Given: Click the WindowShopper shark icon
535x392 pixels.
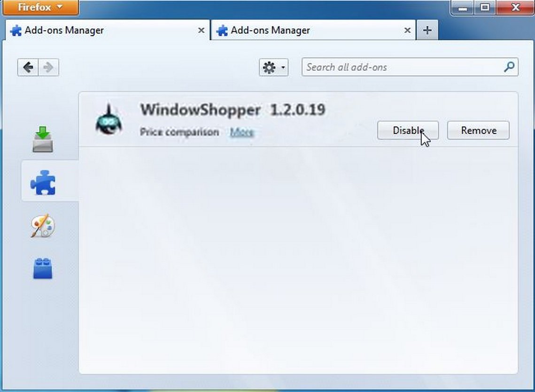Looking at the screenshot, I should 109,119.
